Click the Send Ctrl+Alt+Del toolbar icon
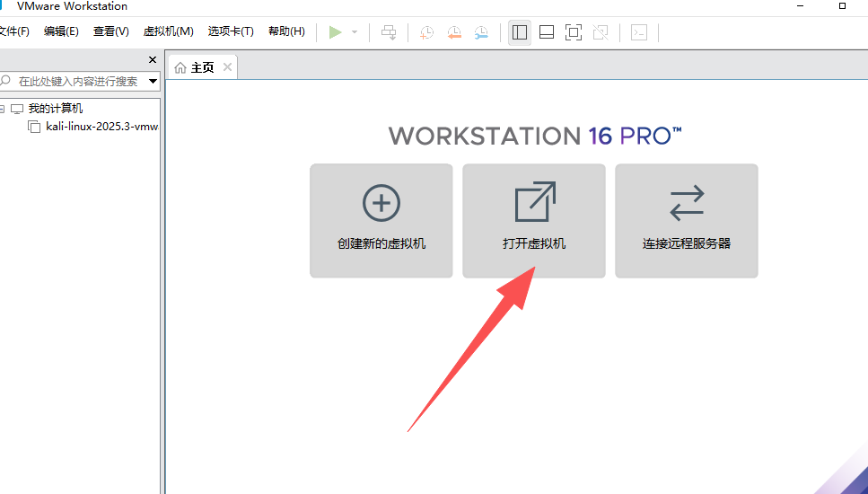868x494 pixels. [389, 32]
